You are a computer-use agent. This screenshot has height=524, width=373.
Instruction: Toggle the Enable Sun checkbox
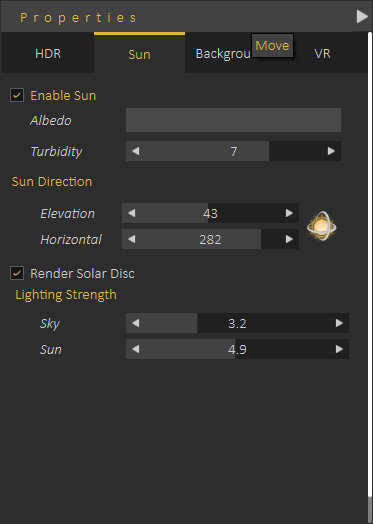(17, 95)
